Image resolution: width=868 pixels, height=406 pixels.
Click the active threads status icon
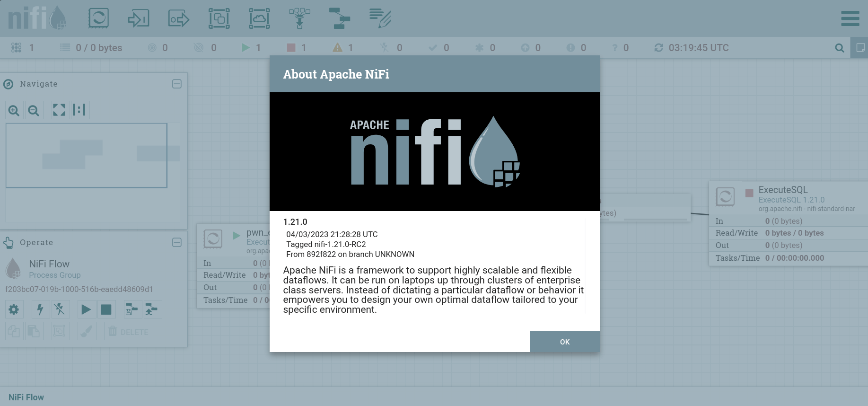click(x=17, y=48)
